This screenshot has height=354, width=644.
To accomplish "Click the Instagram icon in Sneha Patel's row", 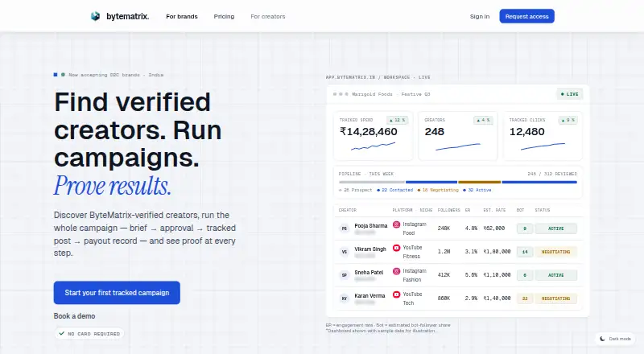I will [396, 271].
